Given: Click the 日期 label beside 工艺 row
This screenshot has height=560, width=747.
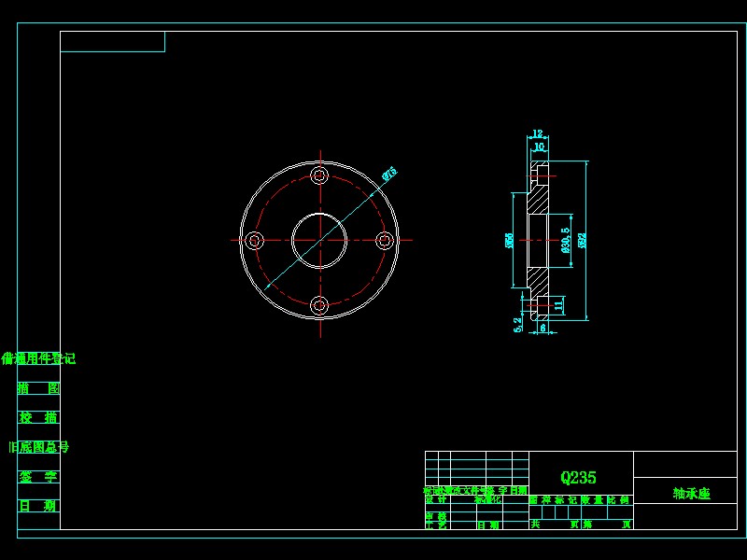Looking at the screenshot, I should point(488,525).
